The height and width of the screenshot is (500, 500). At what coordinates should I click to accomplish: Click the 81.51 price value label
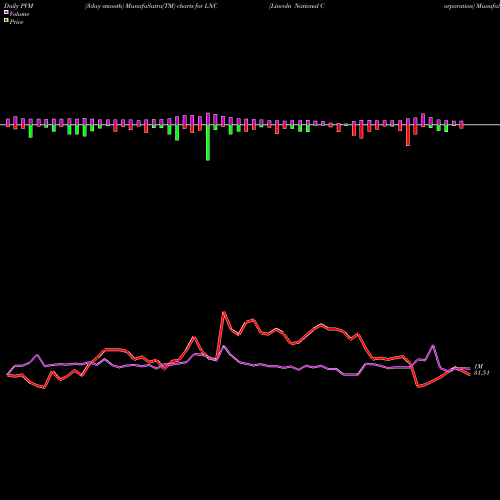pos(482,373)
